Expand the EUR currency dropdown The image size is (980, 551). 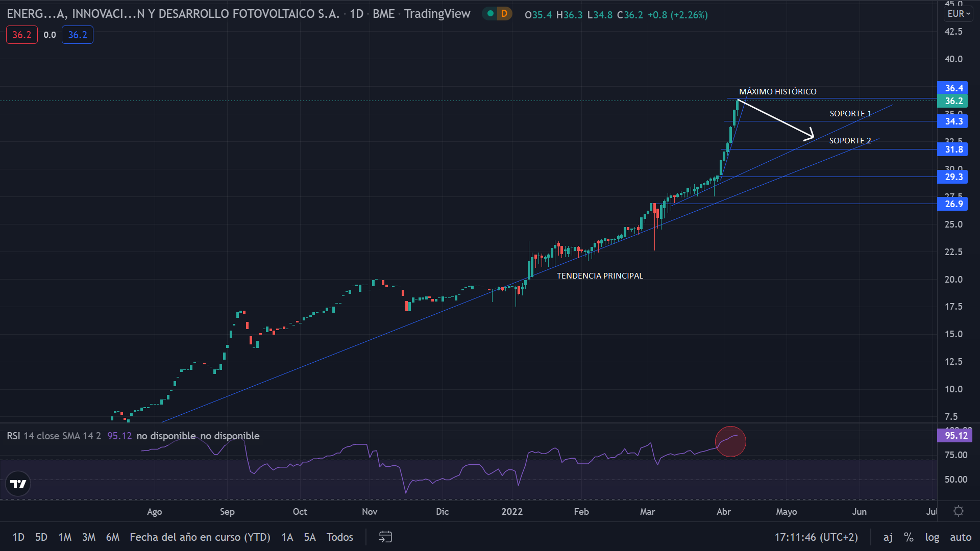click(x=958, y=14)
